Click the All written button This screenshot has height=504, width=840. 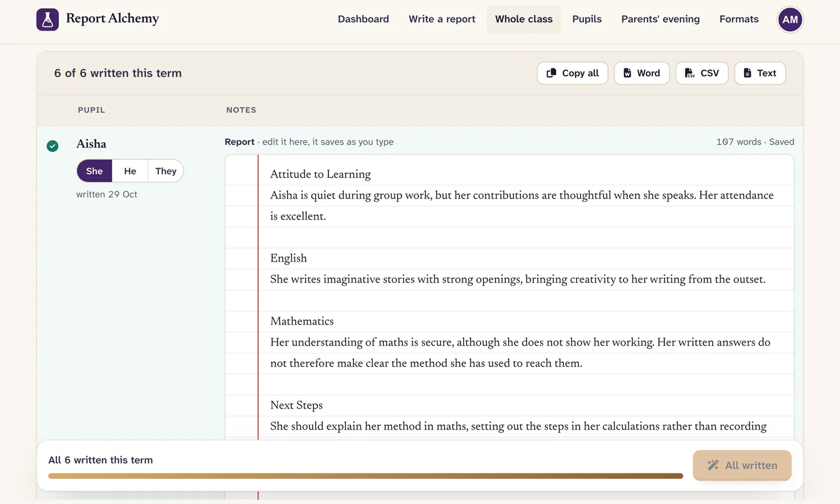[742, 465]
